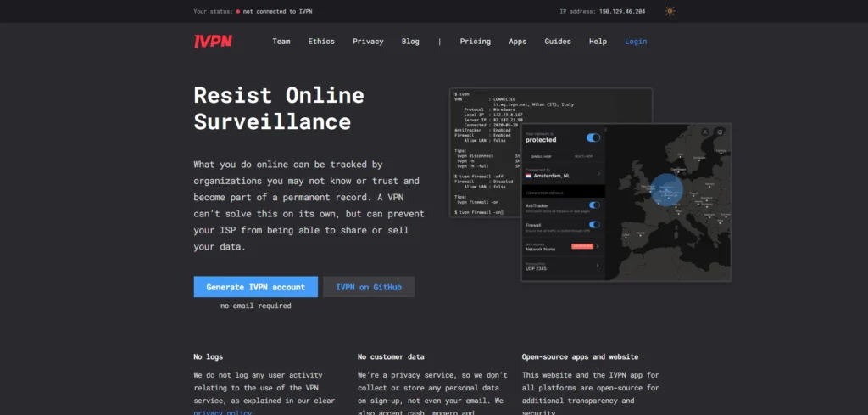Toggle the network protected switch
This screenshot has height=415, width=868.
[593, 137]
